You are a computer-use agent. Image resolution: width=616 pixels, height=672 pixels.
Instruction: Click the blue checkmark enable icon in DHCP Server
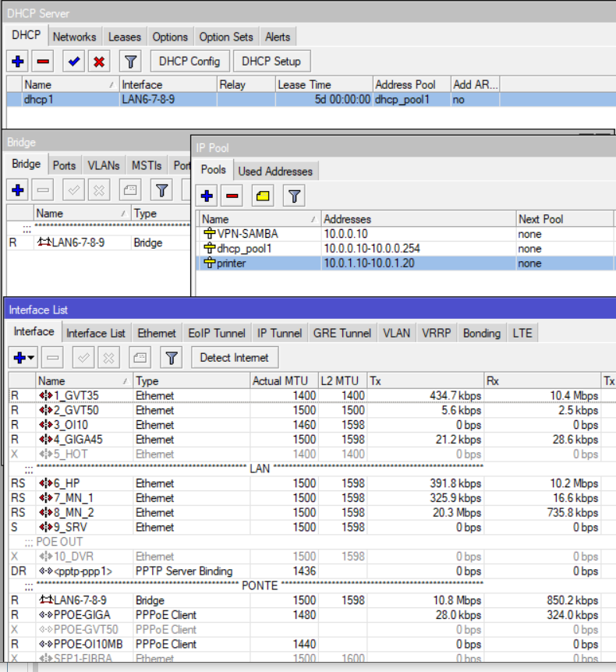click(x=74, y=62)
